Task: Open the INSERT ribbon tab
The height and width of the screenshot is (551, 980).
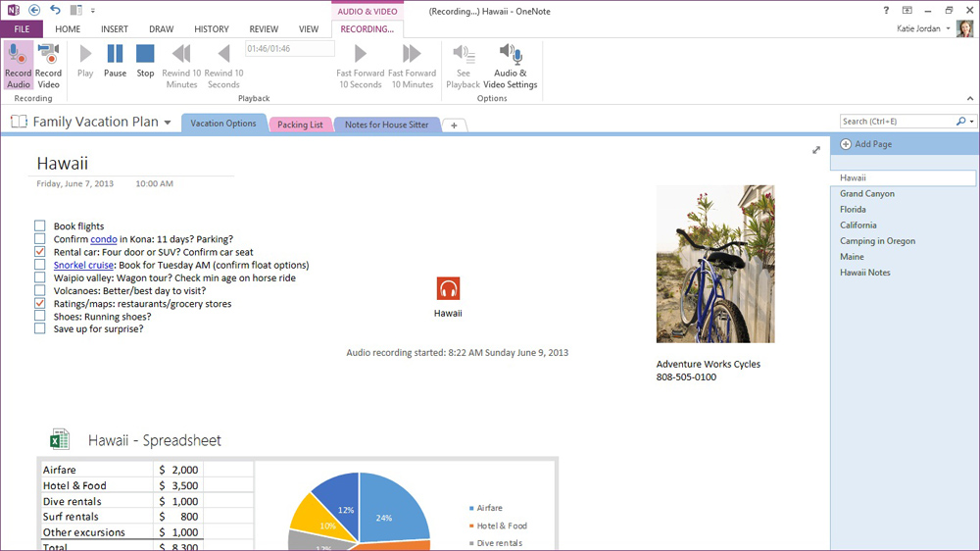Action: (115, 28)
